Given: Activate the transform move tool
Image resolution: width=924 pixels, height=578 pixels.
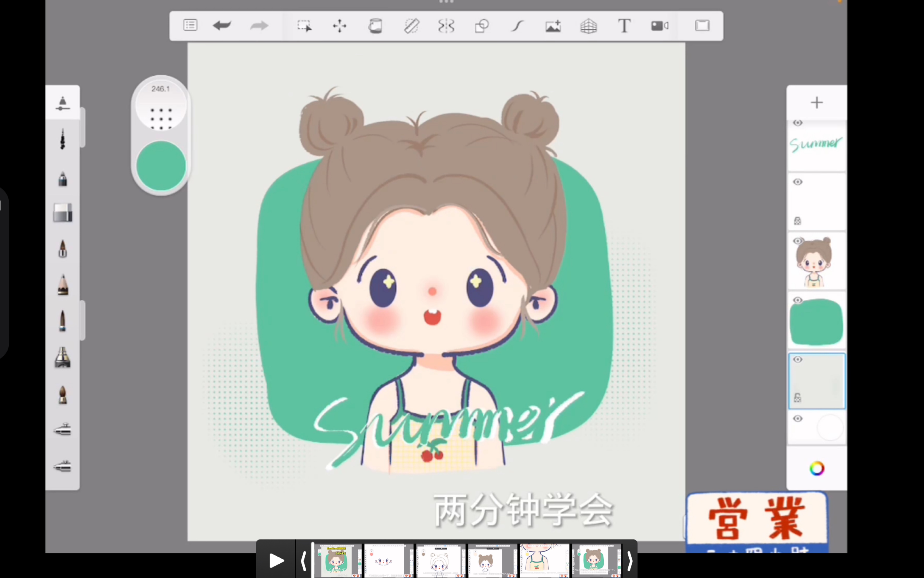Looking at the screenshot, I should 339,26.
